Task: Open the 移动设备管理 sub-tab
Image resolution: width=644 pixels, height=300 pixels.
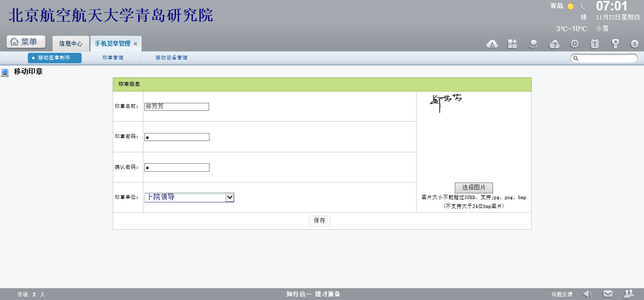Action: pyautogui.click(x=171, y=58)
